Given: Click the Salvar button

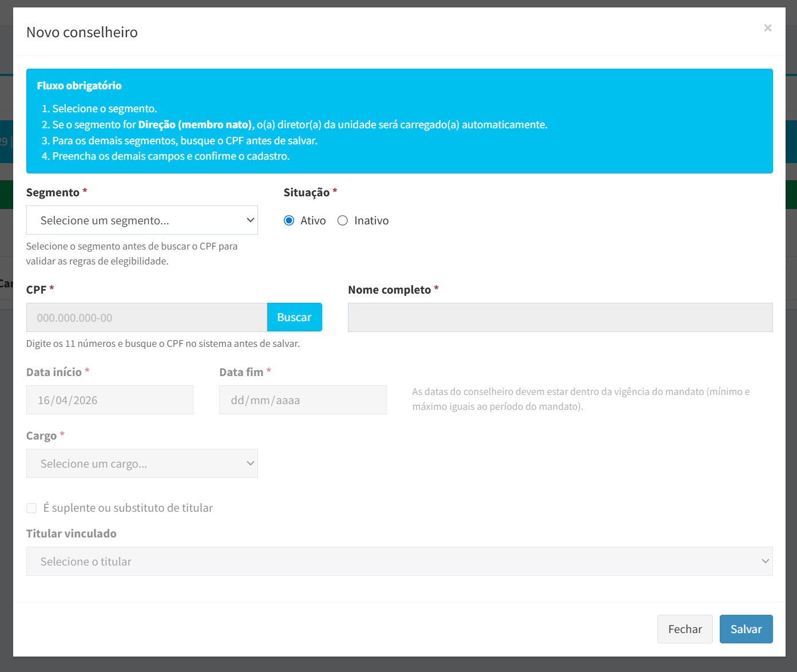Looking at the screenshot, I should [x=746, y=629].
